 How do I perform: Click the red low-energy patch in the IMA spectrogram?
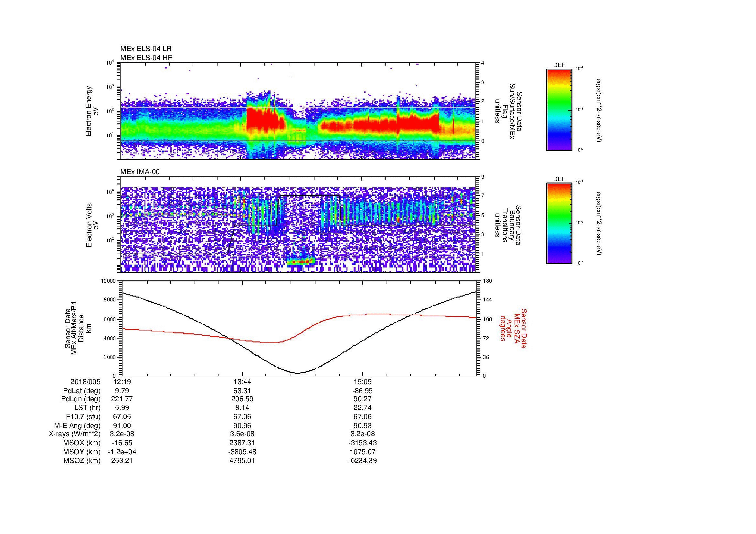(x=301, y=262)
